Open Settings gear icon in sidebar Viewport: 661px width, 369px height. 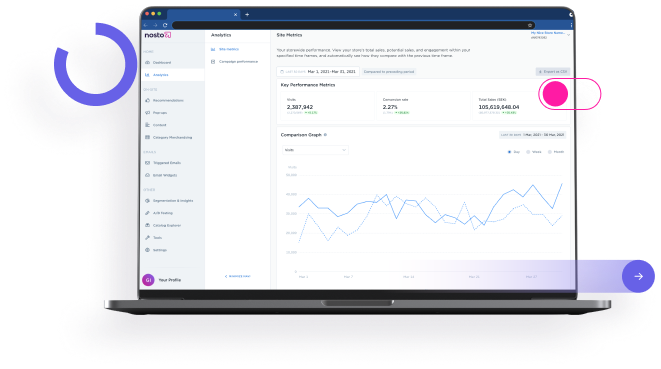[x=148, y=250]
